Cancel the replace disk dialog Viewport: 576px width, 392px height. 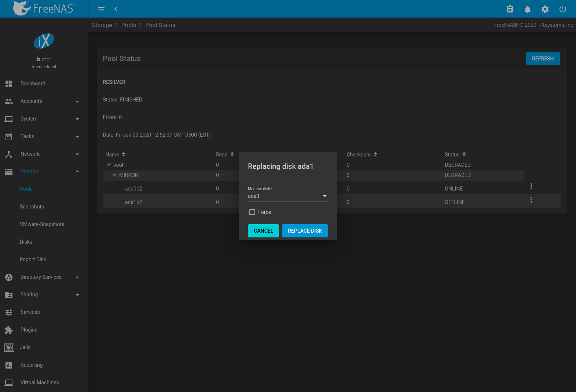point(263,231)
